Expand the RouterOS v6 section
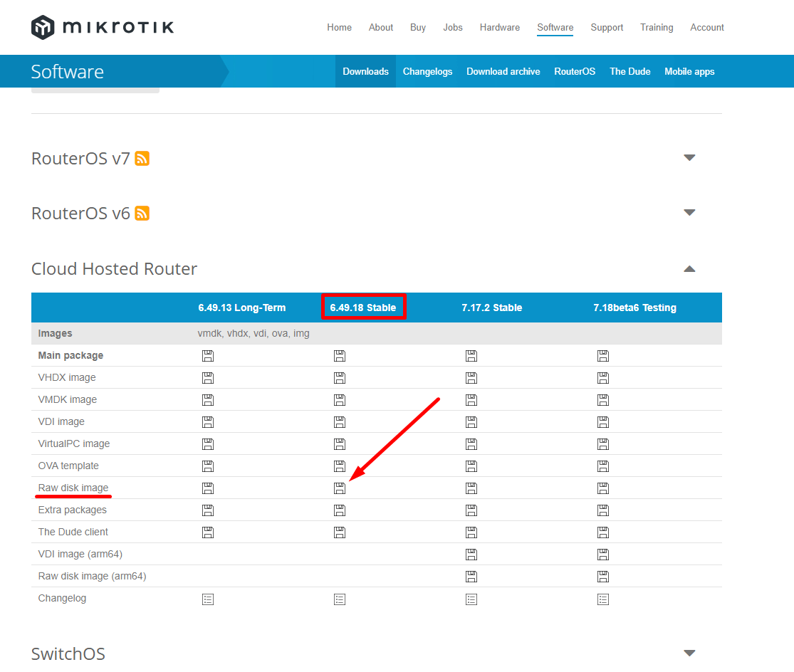Screen dimensions: 794x672 tap(689, 213)
